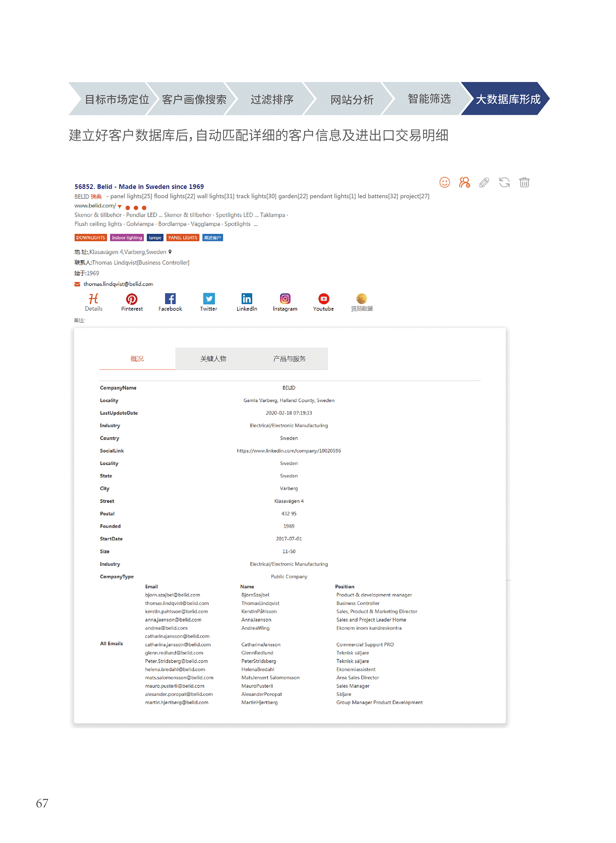Click the position Group Manager Product Development

pyautogui.click(x=379, y=702)
